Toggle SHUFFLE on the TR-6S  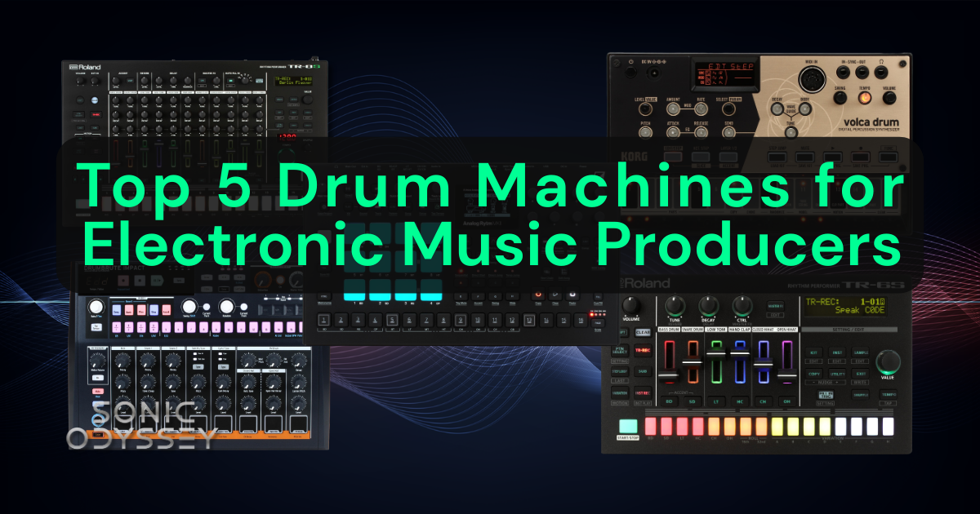(861, 395)
